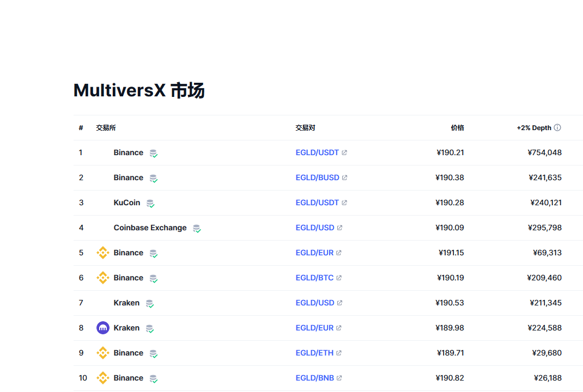Click verified reserve icon in row 7 Kraken
Image resolution: width=583 pixels, height=392 pixels.
[149, 304]
